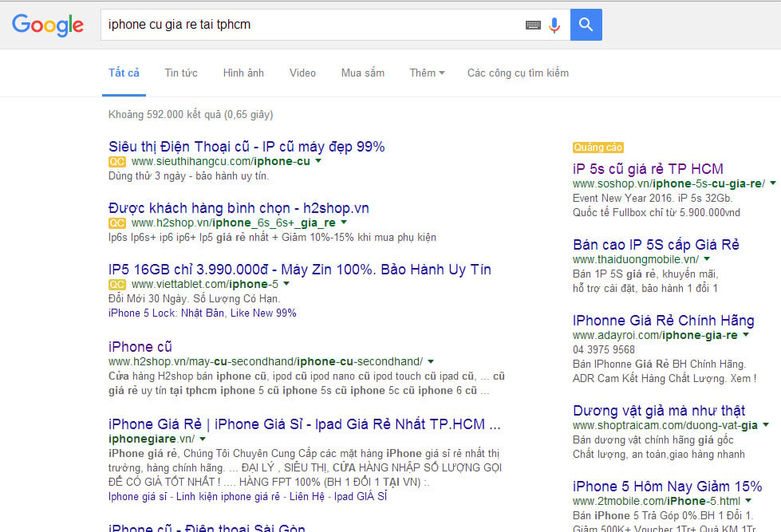This screenshot has width=781, height=532.
Task: Open iPhone 5 Lock: Nhật Bản sitelink
Action: 166,313
